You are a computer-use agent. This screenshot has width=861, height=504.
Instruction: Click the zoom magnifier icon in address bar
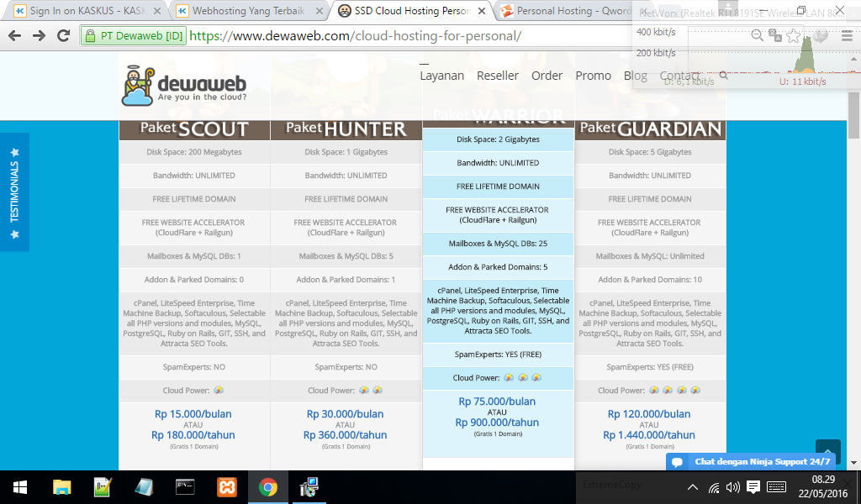(758, 36)
